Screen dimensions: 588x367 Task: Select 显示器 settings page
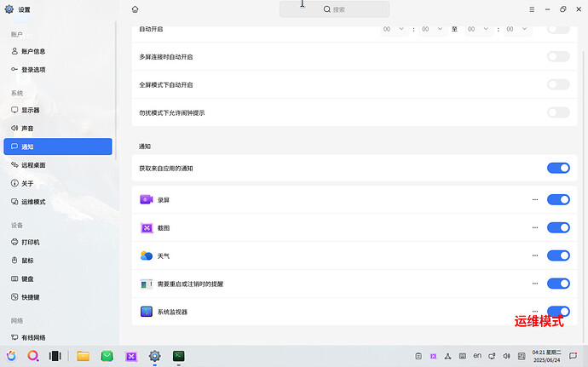(58, 110)
